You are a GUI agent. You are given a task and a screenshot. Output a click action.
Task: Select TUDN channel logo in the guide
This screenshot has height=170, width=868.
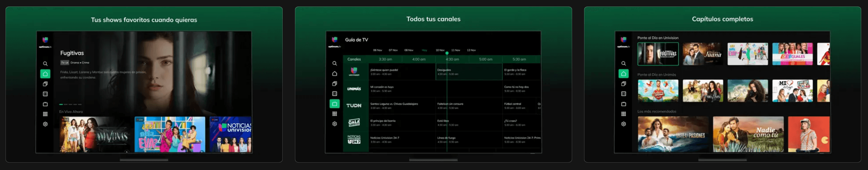tap(354, 105)
